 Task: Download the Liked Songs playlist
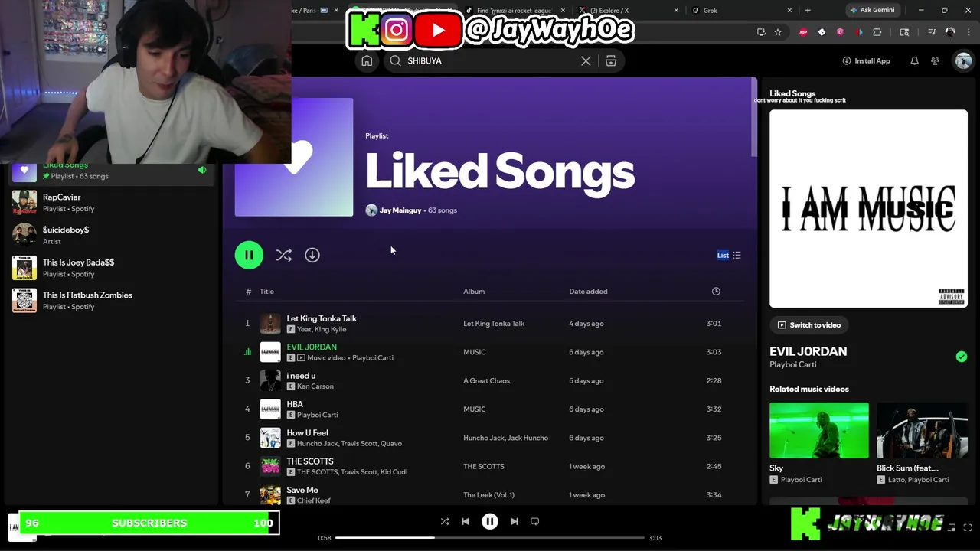[x=312, y=255]
